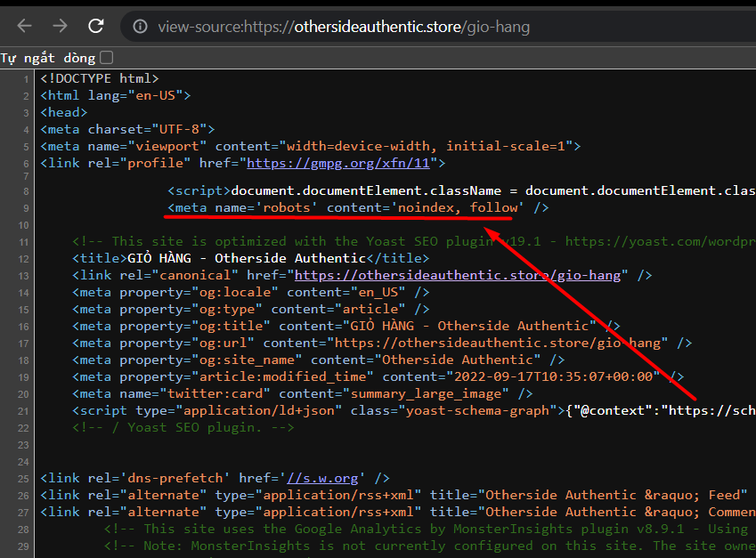Click the og:locale meta property line

251,292
